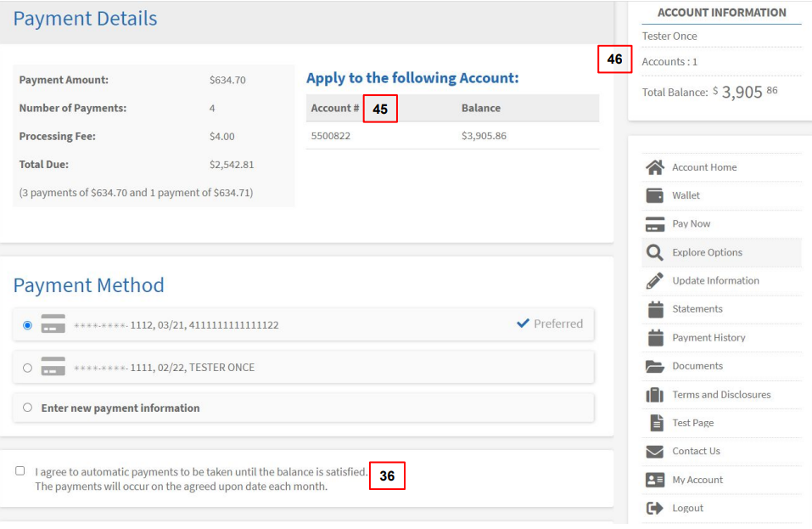
Task: Open Payment History from the sidebar
Action: [708, 337]
